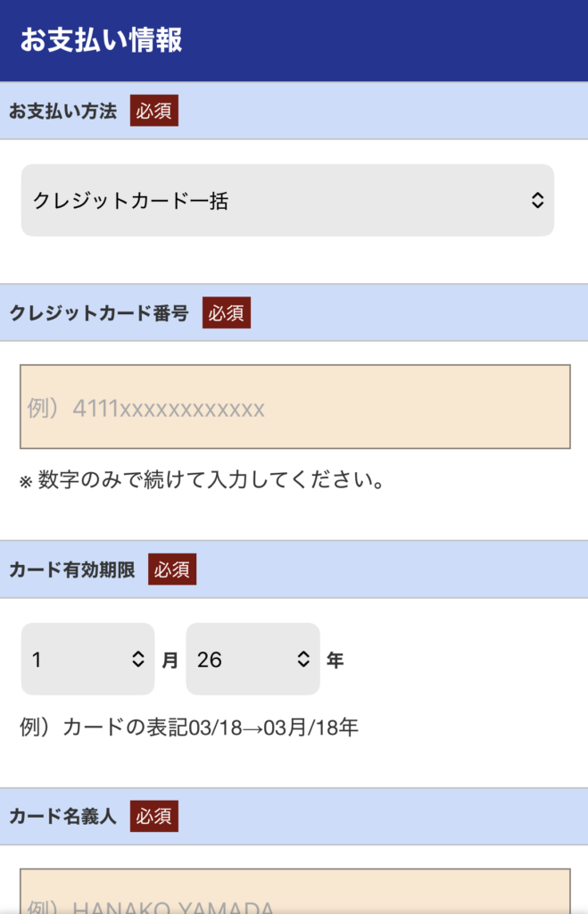Click the クレジットカード番号 section label

pos(98,313)
